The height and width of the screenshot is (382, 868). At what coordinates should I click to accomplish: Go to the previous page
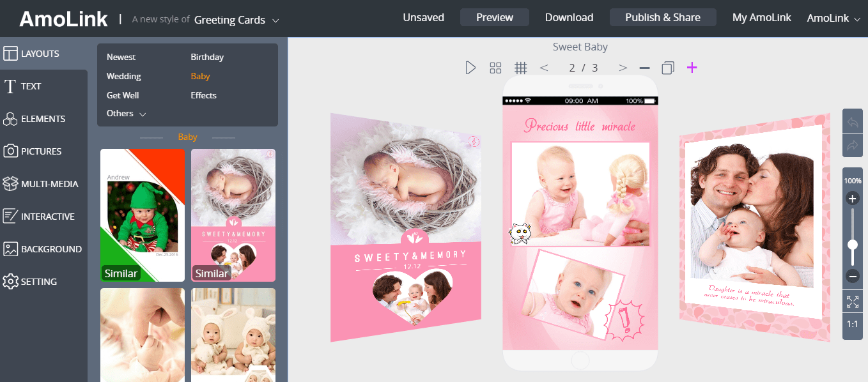544,68
